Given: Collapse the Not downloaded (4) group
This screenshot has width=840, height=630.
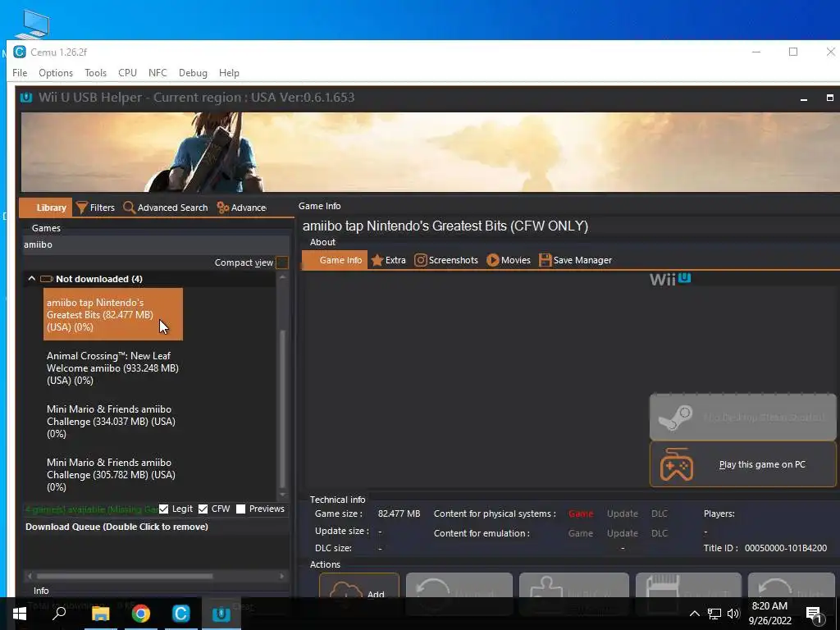Looking at the screenshot, I should [32, 279].
